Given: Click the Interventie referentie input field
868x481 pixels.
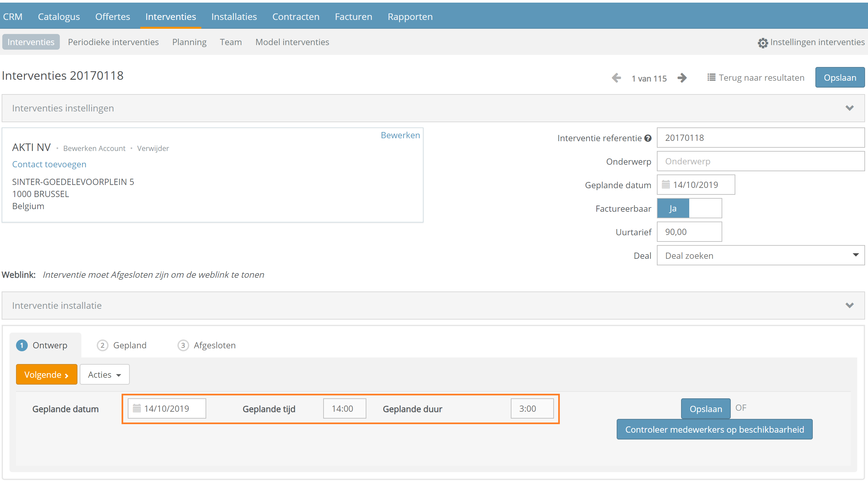Looking at the screenshot, I should pos(760,138).
